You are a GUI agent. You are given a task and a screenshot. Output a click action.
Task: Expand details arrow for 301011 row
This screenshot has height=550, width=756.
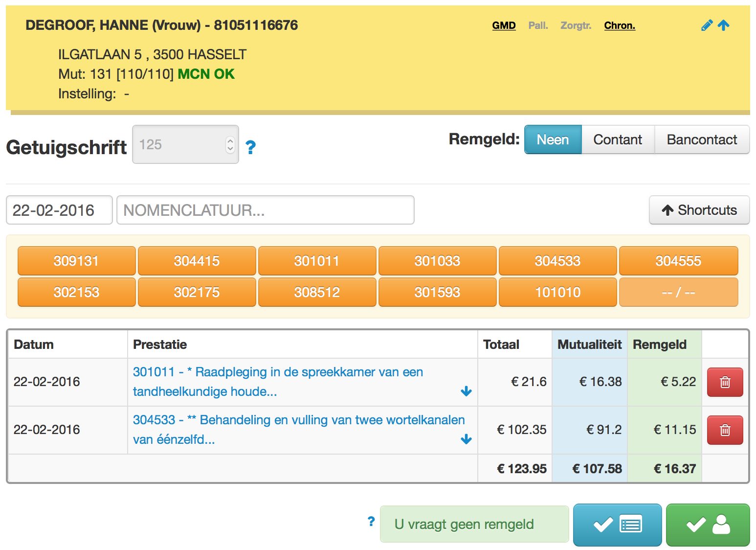tap(466, 391)
